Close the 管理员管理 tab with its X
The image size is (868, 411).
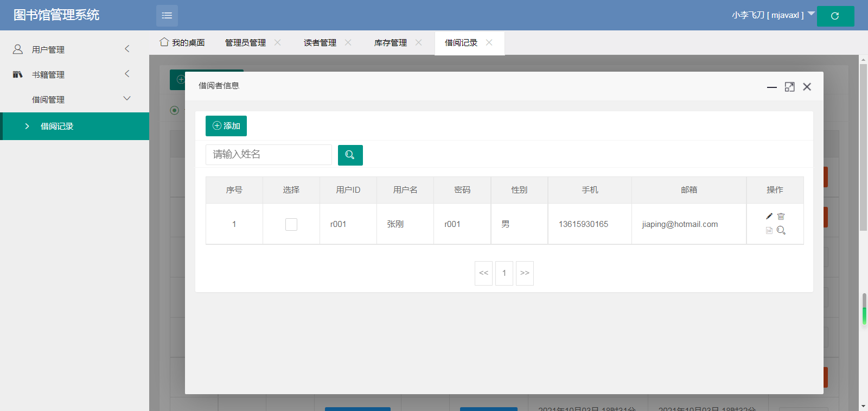278,42
